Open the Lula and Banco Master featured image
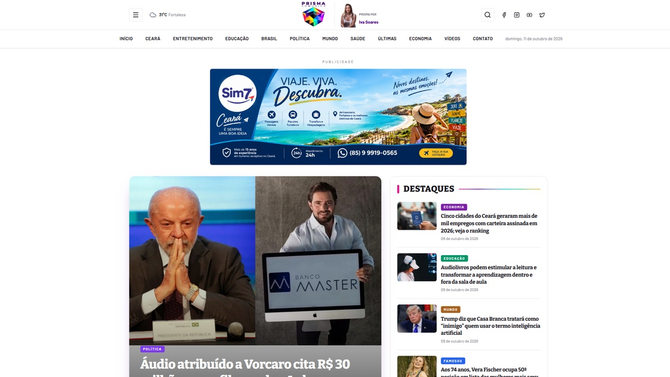The image size is (670, 377). (x=255, y=260)
